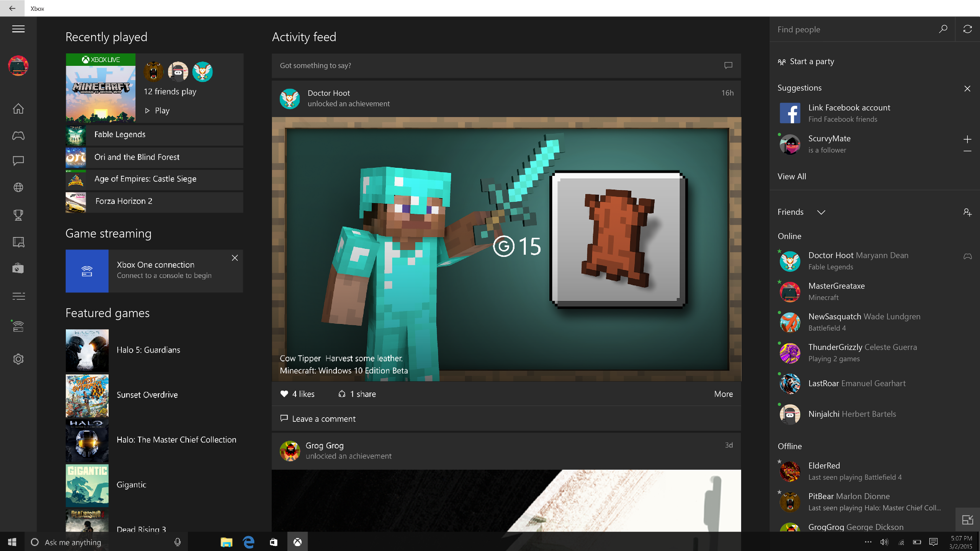The image size is (980, 551).
Task: Like Doctor Hoot's achievement post
Action: point(284,394)
